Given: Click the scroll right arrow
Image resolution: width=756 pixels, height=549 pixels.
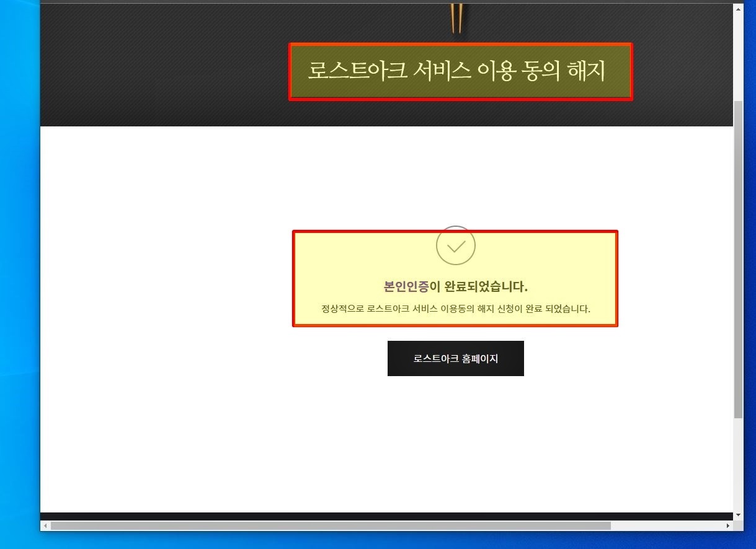Looking at the screenshot, I should (728, 526).
